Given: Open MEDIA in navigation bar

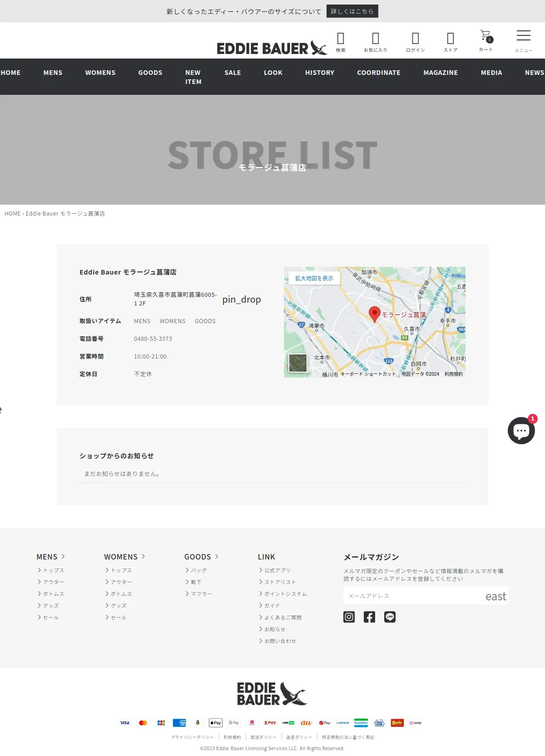Looking at the screenshot, I should pyautogui.click(x=491, y=73).
